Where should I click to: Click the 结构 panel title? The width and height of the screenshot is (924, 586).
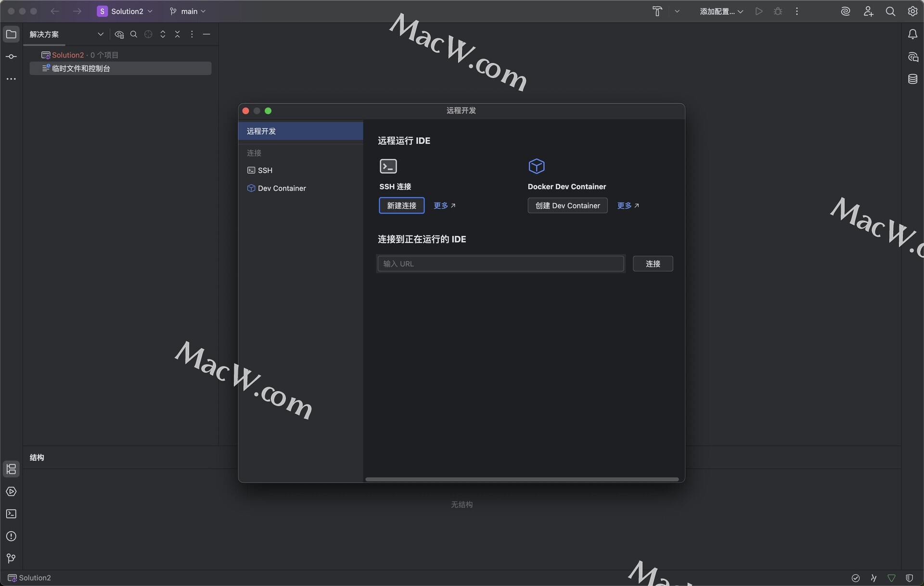37,458
